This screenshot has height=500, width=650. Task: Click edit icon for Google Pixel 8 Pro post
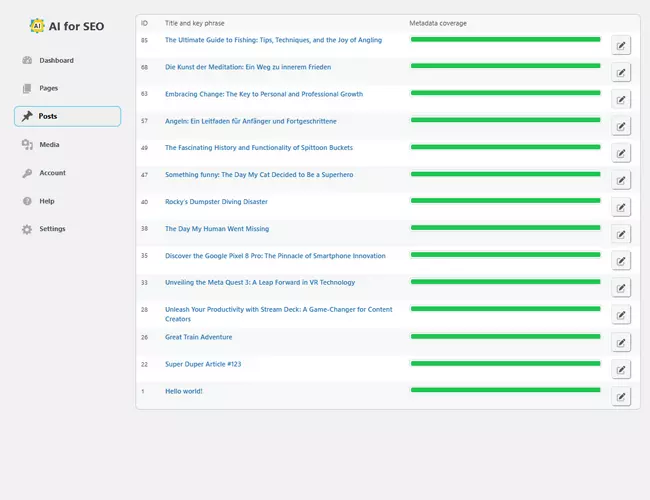[x=621, y=261]
